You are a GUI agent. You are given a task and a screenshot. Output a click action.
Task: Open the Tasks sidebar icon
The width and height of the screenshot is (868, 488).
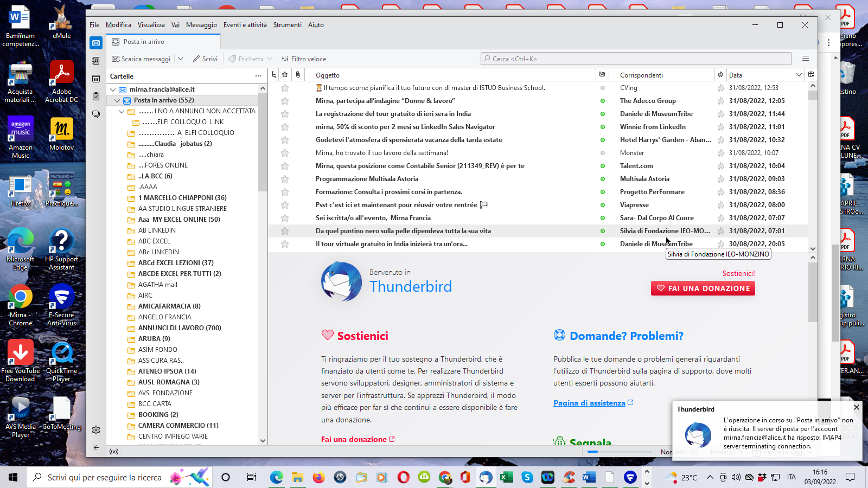coord(96,97)
